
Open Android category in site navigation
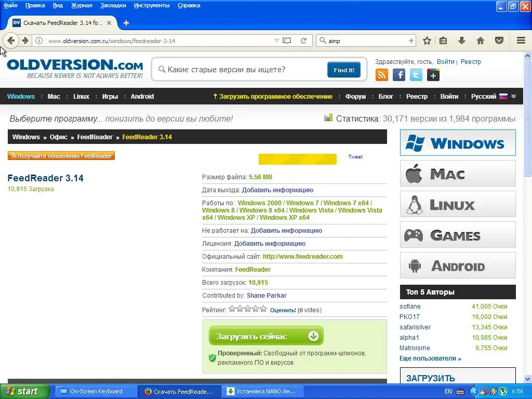tap(142, 96)
